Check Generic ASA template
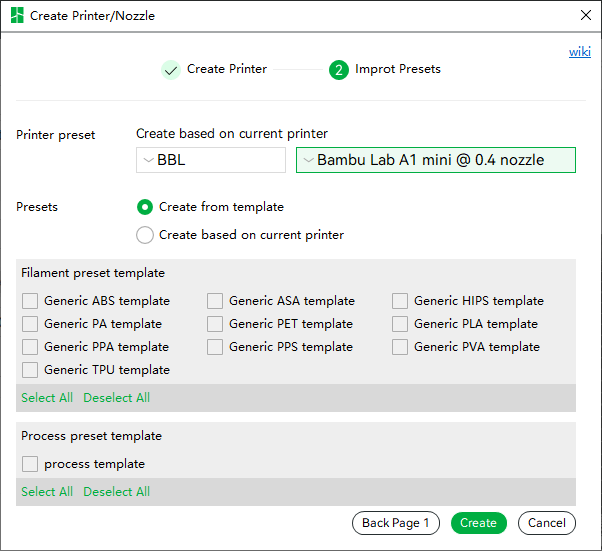The width and height of the screenshot is (602, 551). click(215, 301)
